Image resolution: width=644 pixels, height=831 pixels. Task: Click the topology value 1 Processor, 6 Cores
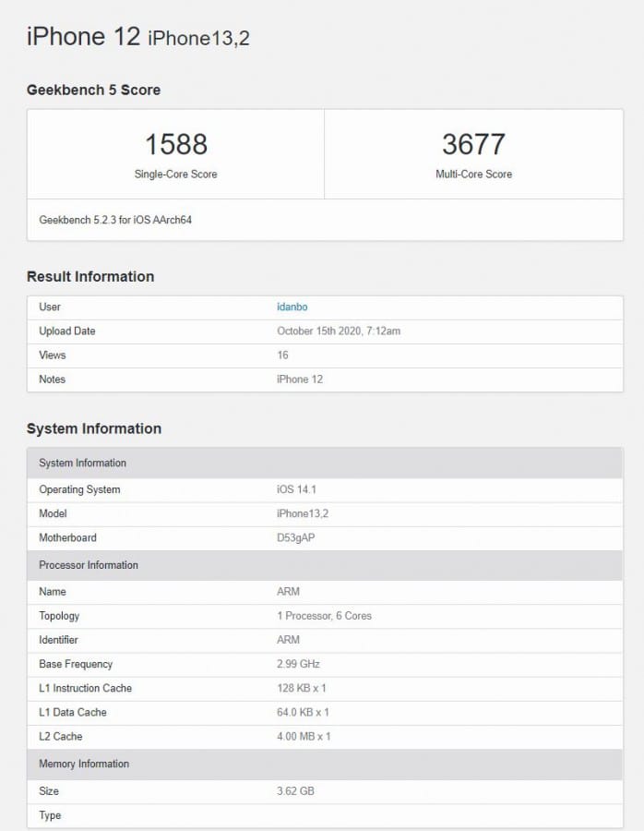[324, 616]
